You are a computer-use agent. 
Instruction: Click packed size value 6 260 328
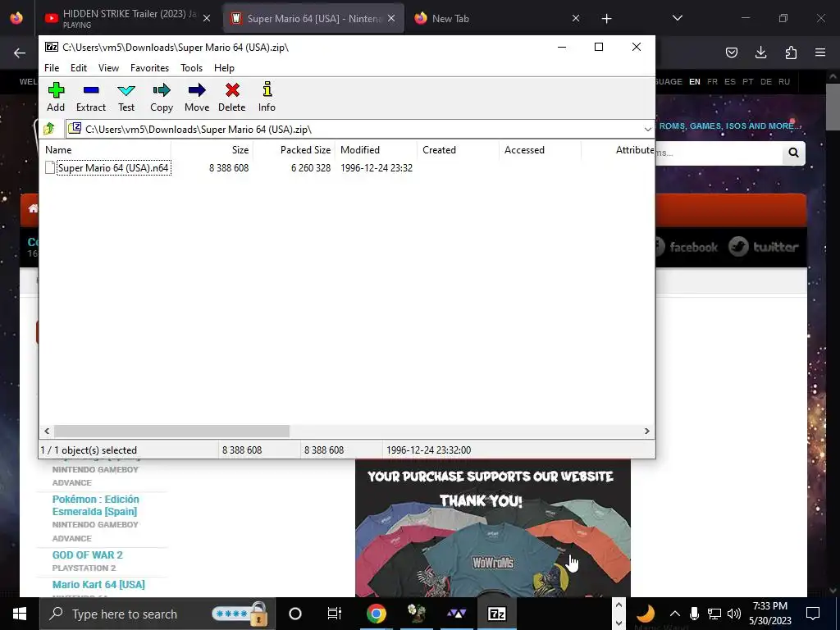click(311, 167)
